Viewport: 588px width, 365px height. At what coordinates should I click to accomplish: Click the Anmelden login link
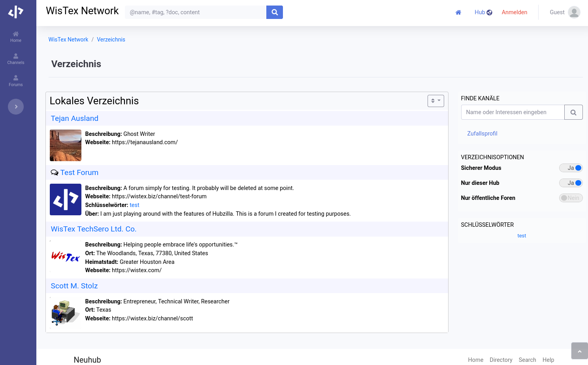[514, 12]
